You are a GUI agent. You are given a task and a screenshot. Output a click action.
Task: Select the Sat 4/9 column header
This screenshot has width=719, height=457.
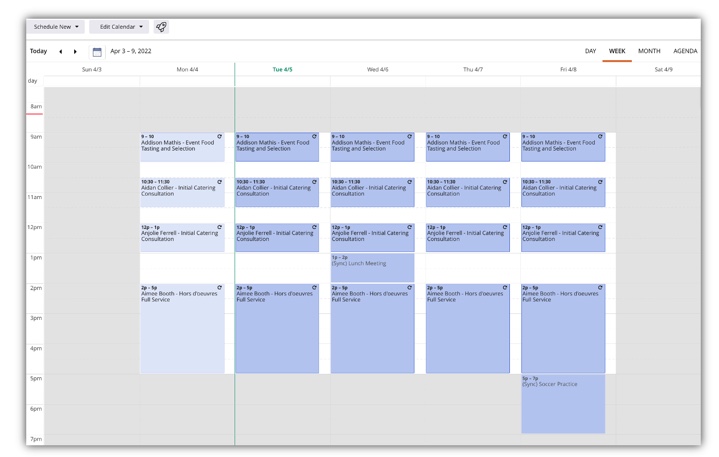(x=664, y=69)
